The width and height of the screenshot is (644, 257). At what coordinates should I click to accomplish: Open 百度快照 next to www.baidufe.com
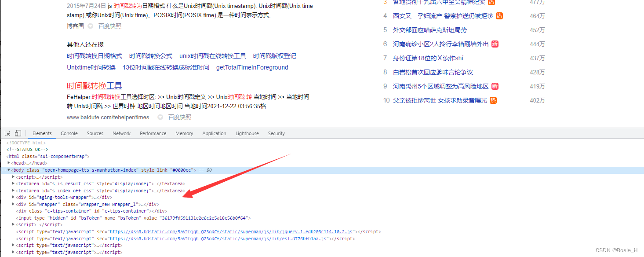coord(180,117)
